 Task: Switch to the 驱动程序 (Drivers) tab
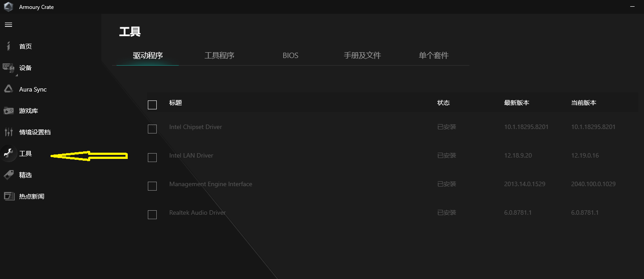pos(148,56)
